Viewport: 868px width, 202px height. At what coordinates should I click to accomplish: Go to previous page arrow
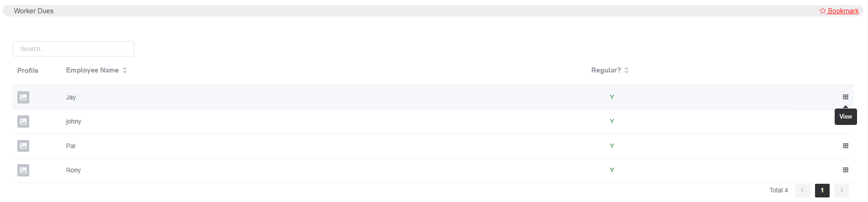point(802,190)
